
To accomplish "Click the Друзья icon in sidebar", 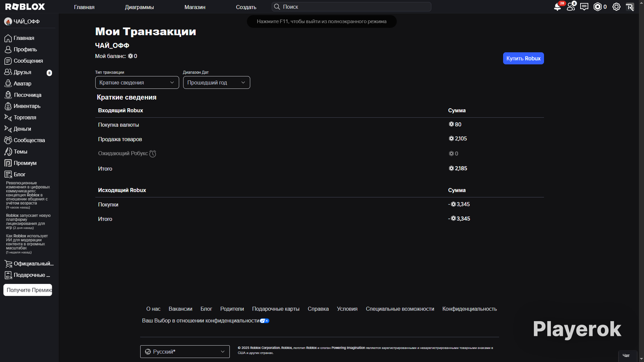I will 8,72.
